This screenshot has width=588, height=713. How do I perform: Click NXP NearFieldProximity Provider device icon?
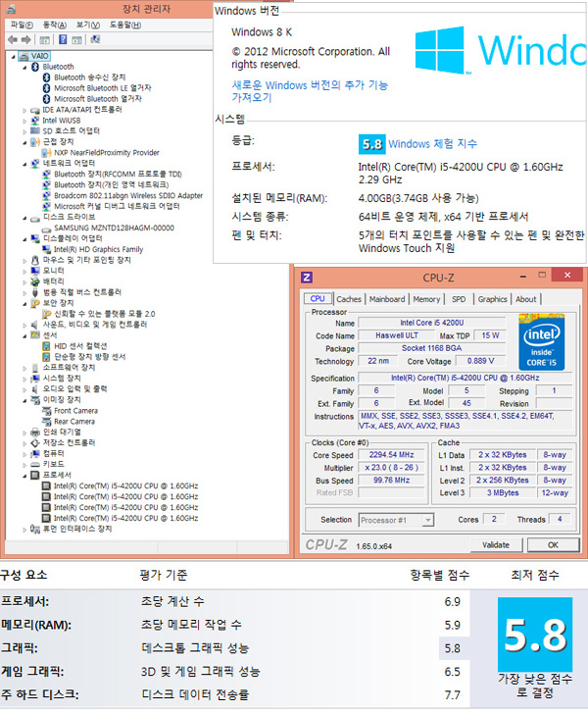pyautogui.click(x=46, y=153)
